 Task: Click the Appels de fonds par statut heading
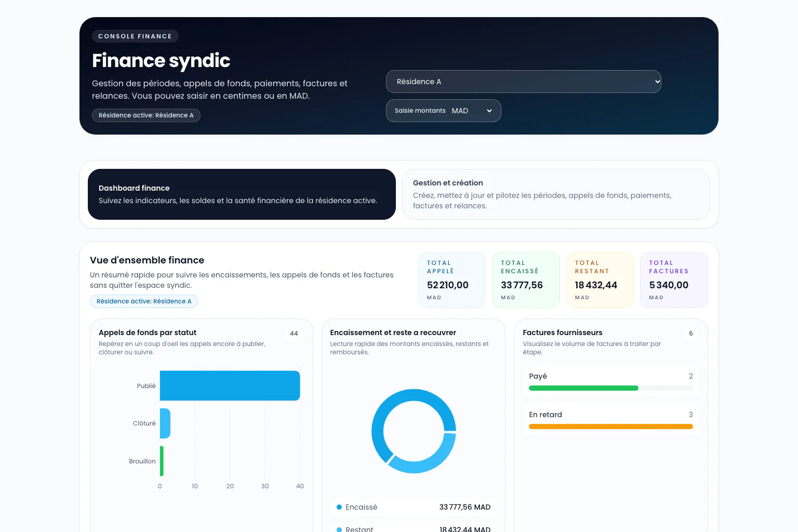click(148, 332)
